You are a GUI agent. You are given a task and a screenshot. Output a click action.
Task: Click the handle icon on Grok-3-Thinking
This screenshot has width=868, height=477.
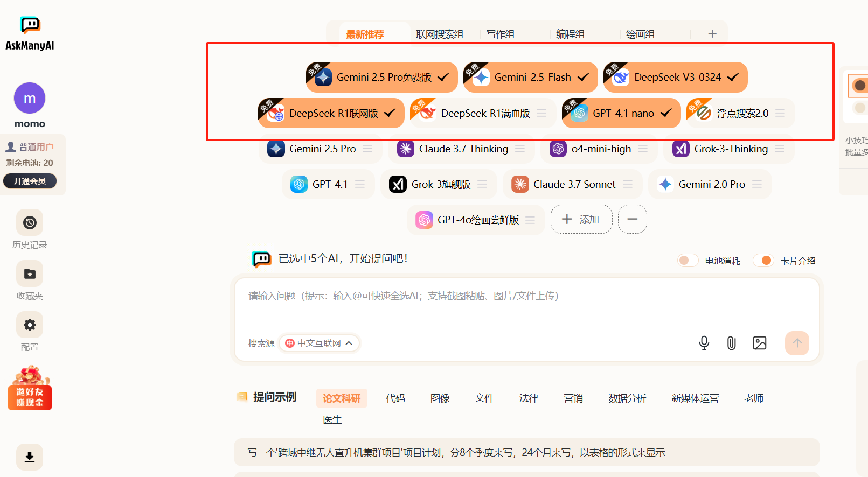(780, 149)
